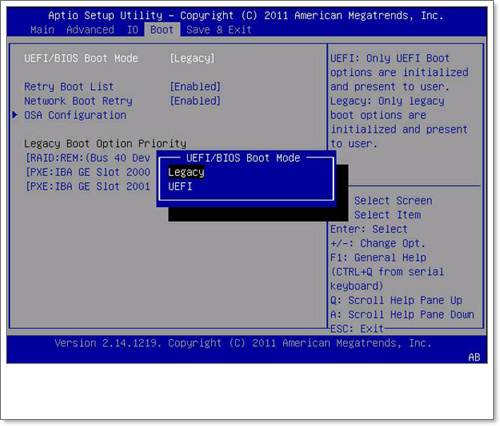500x426 pixels.
Task: Expand OSA Configuration submenu arrow
Action: pyautogui.click(x=15, y=115)
